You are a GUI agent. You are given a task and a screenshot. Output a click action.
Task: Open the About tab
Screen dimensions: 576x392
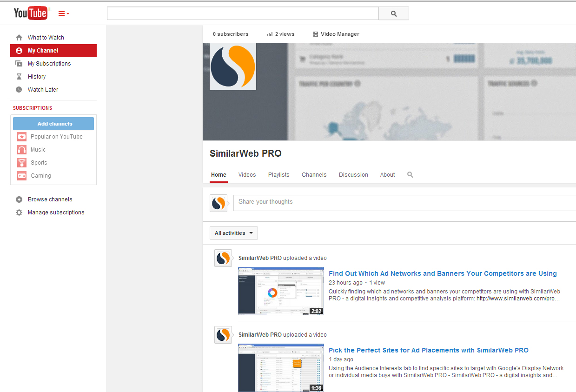(x=388, y=175)
